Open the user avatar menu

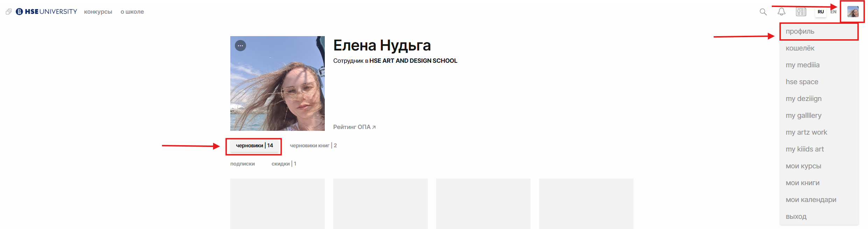click(x=853, y=12)
